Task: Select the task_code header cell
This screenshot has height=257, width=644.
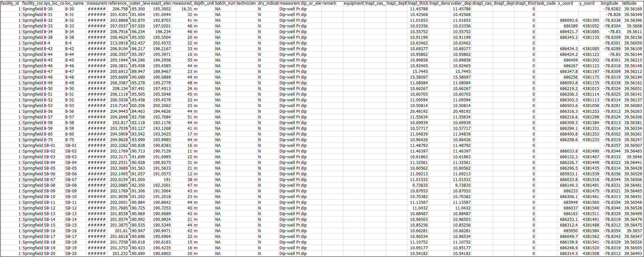Action: coord(546,3)
